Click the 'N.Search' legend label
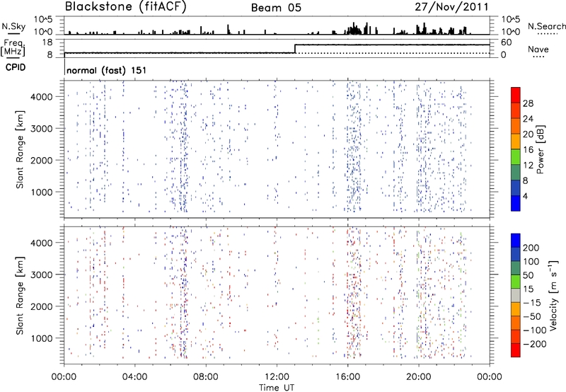The image size is (566, 392). 546,26
